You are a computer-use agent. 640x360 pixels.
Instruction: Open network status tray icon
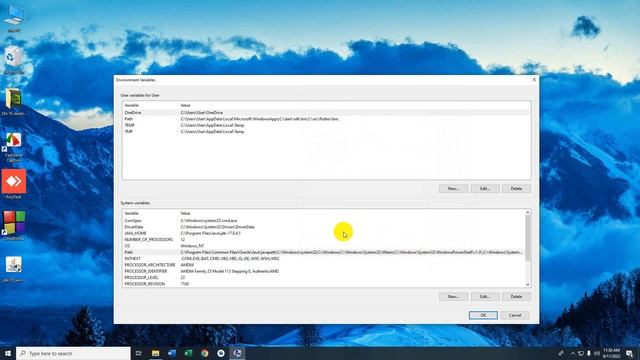pyautogui.click(x=580, y=353)
